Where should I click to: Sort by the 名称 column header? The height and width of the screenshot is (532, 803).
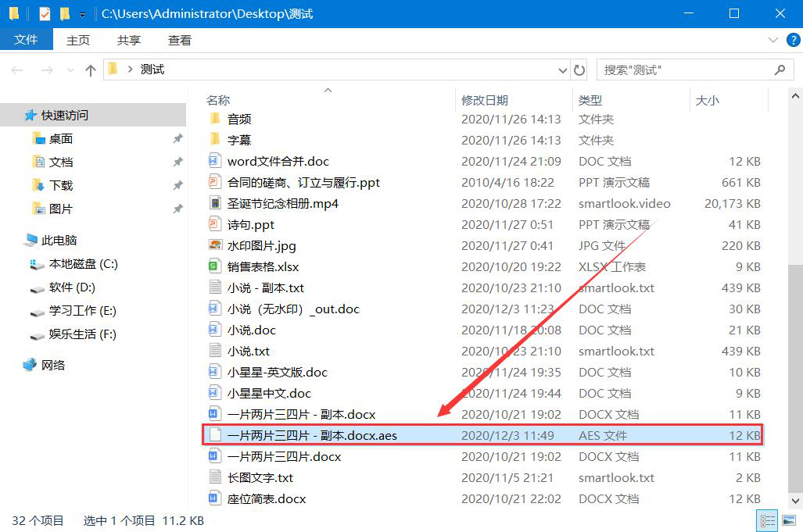(218, 100)
